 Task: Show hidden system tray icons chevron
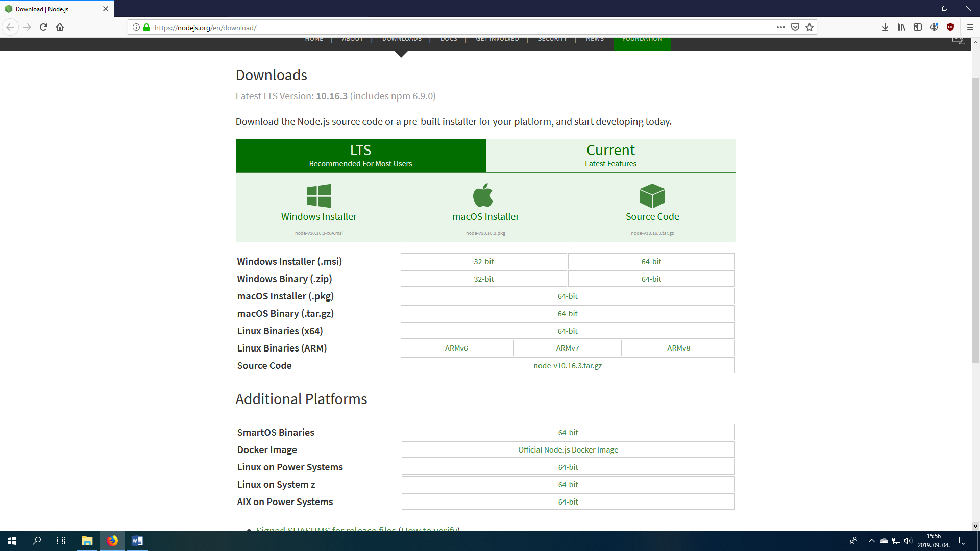coord(871,541)
